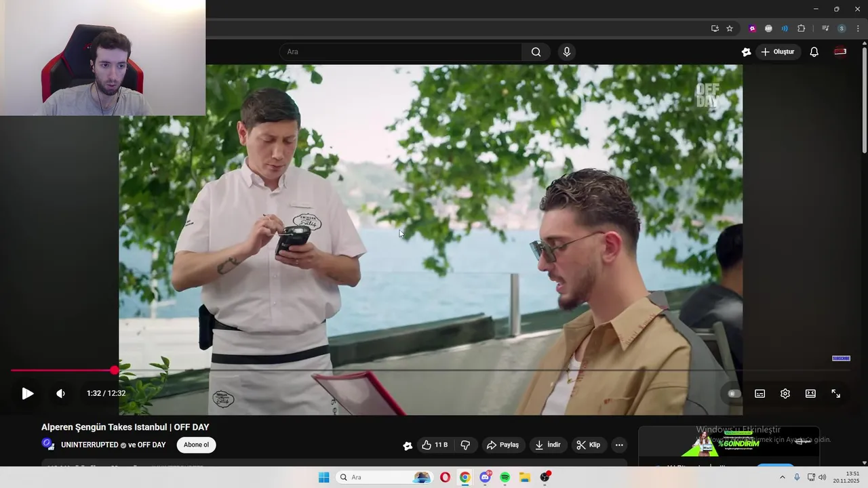This screenshot has width=868, height=488.
Task: Click the 'Paylaş' share button
Action: pos(502,445)
